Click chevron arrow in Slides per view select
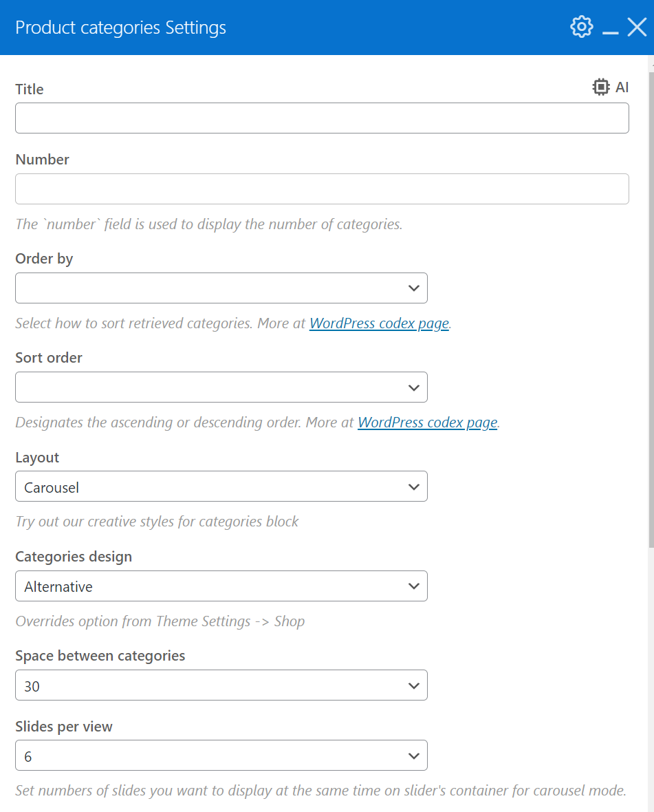Screen dimensions: 654x812 point(413,756)
